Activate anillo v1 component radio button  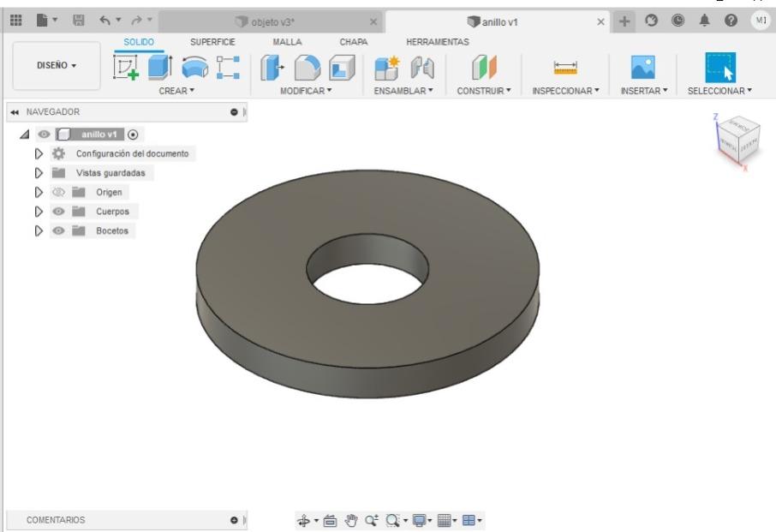click(133, 134)
